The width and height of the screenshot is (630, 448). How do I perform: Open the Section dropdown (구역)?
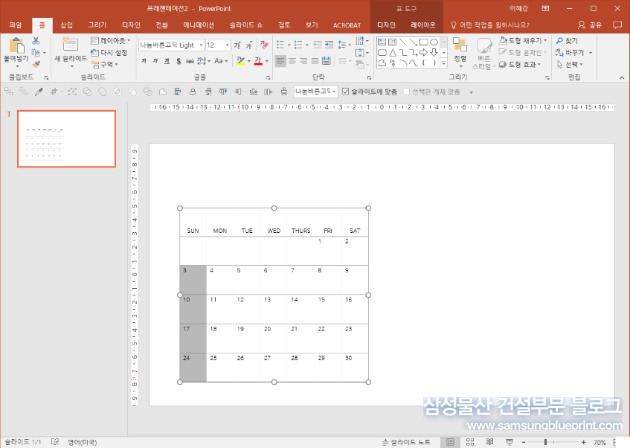[104, 64]
